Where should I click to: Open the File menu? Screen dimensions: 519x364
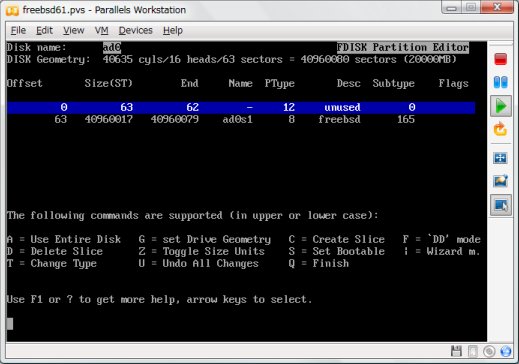18,31
